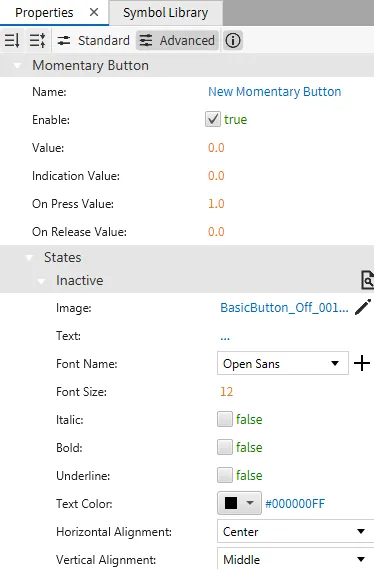Open the Horizontal Alignment dropdown
The width and height of the screenshot is (374, 569).
pyautogui.click(x=296, y=532)
